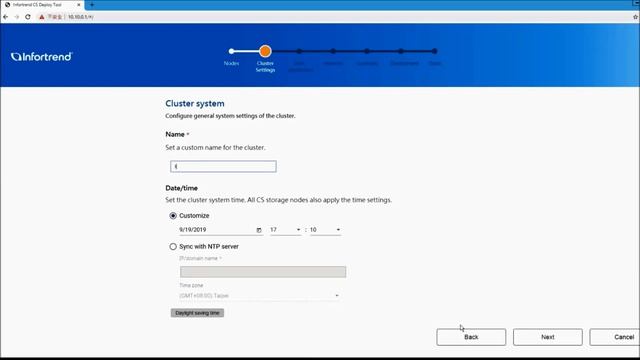The width and height of the screenshot is (640, 360).
Task: Click the last wizard step marker
Action: tap(434, 51)
